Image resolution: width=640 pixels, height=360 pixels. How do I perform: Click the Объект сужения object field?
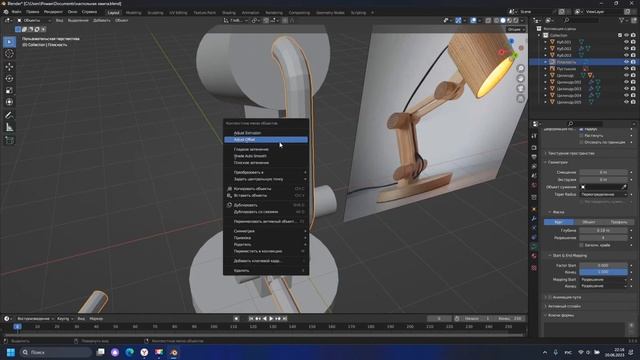pyautogui.click(x=603, y=187)
